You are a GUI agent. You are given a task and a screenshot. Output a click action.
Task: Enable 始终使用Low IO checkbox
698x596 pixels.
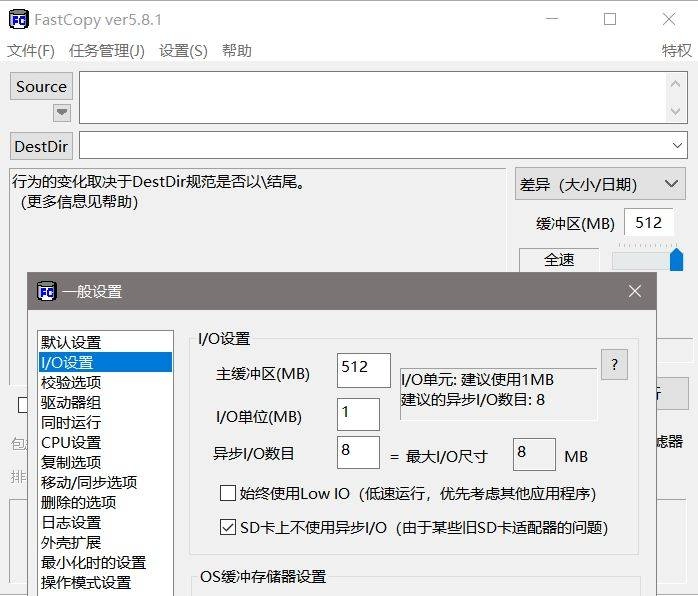228,493
